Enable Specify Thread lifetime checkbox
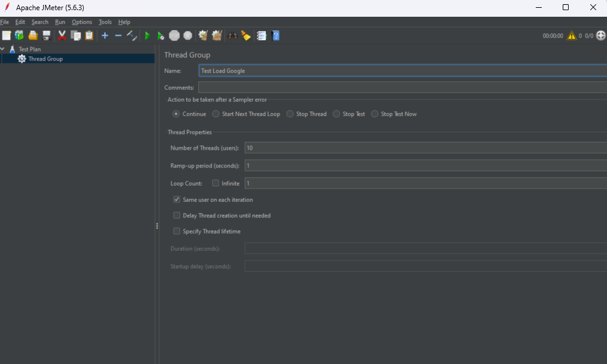 tap(177, 231)
